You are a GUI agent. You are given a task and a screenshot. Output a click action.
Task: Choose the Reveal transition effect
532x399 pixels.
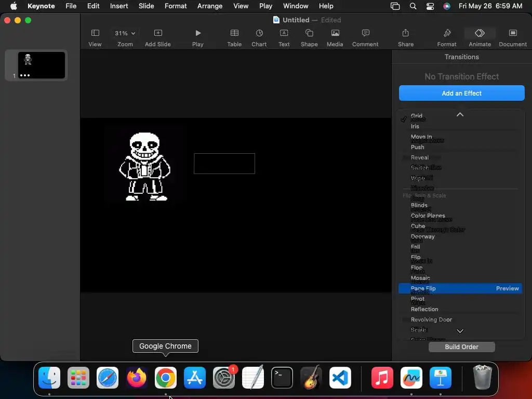[420, 157]
